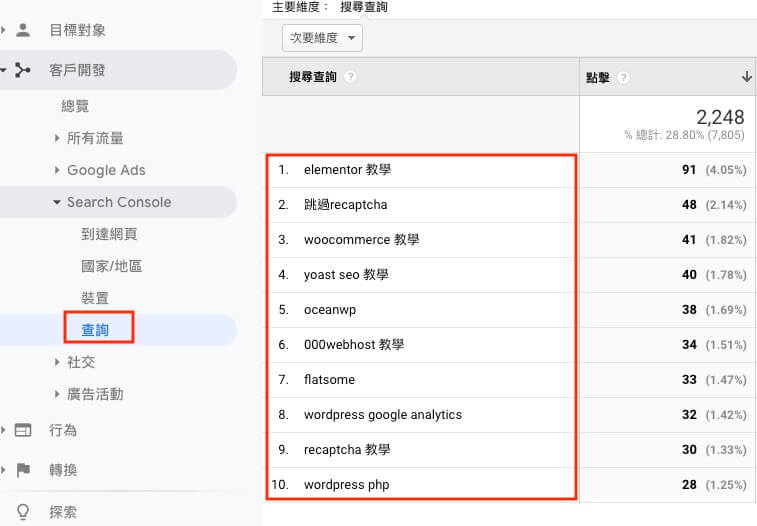This screenshot has width=757, height=526.
Task: Click the 點擊 column header
Action: point(598,77)
